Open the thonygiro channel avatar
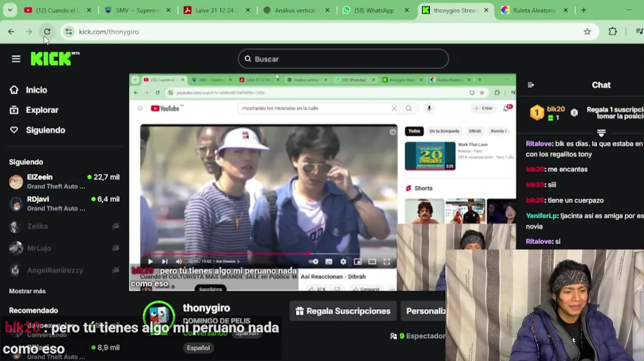 (x=158, y=316)
